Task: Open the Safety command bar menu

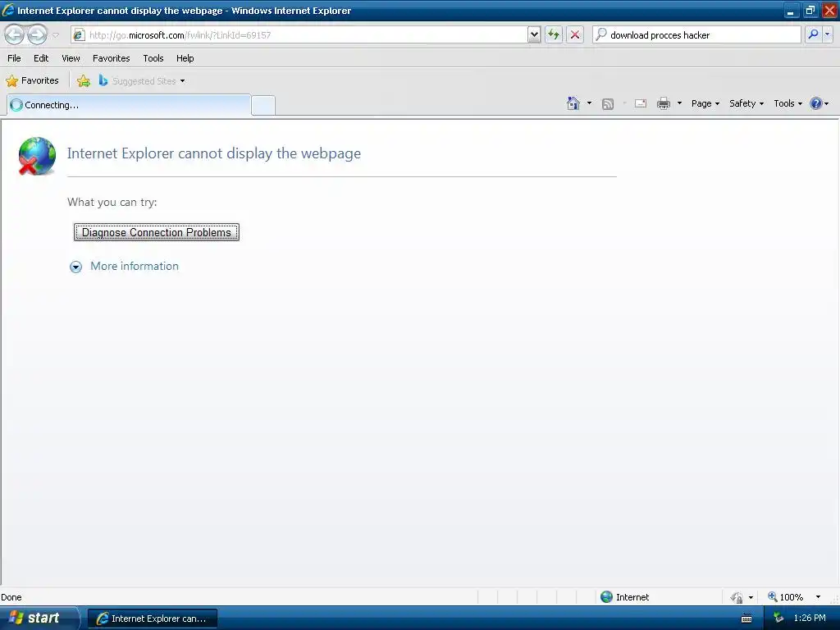Action: [x=746, y=103]
